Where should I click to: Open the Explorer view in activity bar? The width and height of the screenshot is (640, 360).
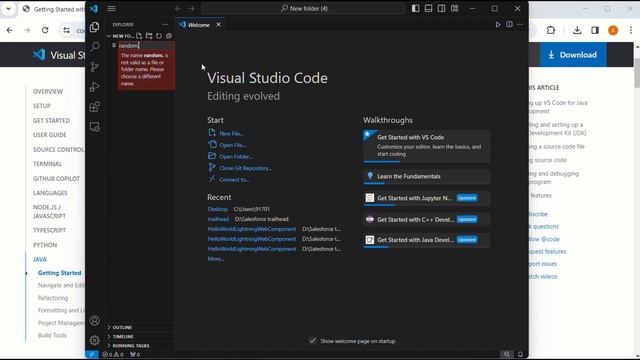coord(95,27)
